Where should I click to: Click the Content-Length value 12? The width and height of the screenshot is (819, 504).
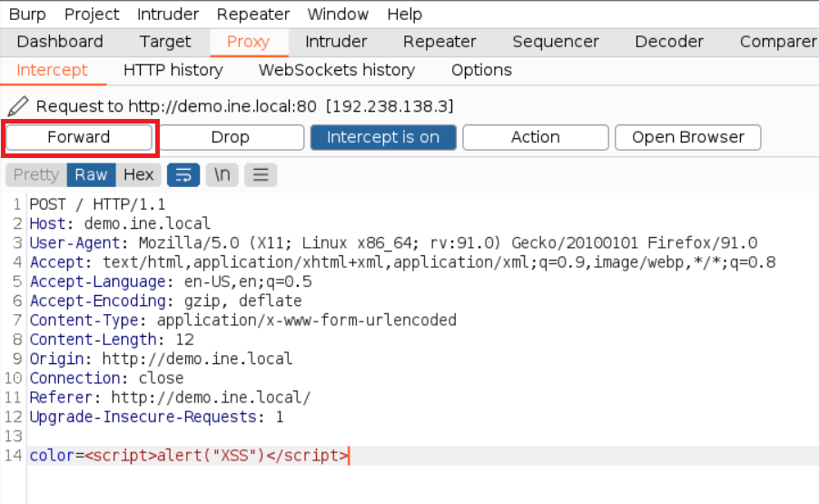click(x=184, y=340)
